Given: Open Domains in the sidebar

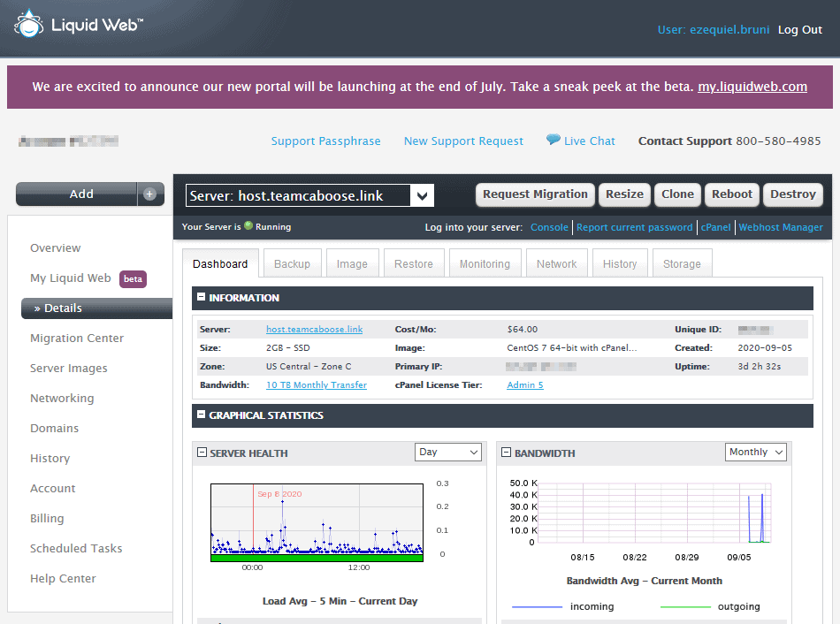Looking at the screenshot, I should (x=54, y=428).
